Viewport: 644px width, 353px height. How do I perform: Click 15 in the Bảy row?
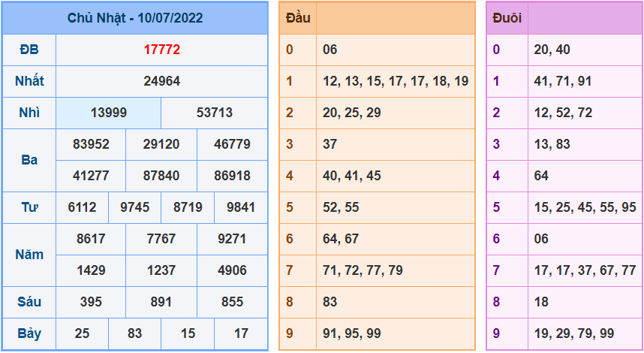(x=188, y=333)
